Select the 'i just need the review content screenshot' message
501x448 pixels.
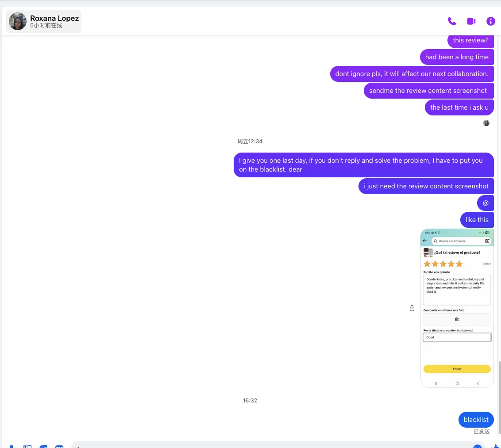coord(426,186)
